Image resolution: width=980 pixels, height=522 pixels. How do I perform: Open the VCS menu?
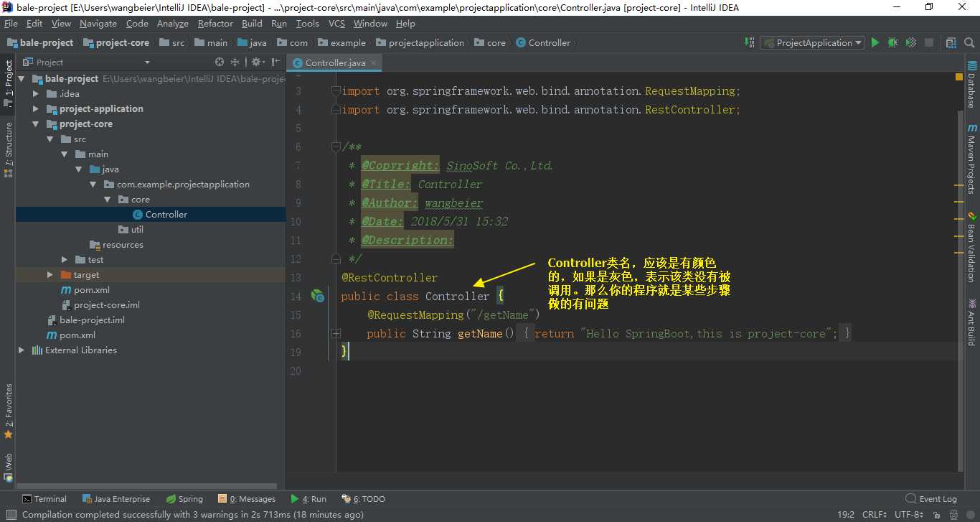[x=336, y=24]
